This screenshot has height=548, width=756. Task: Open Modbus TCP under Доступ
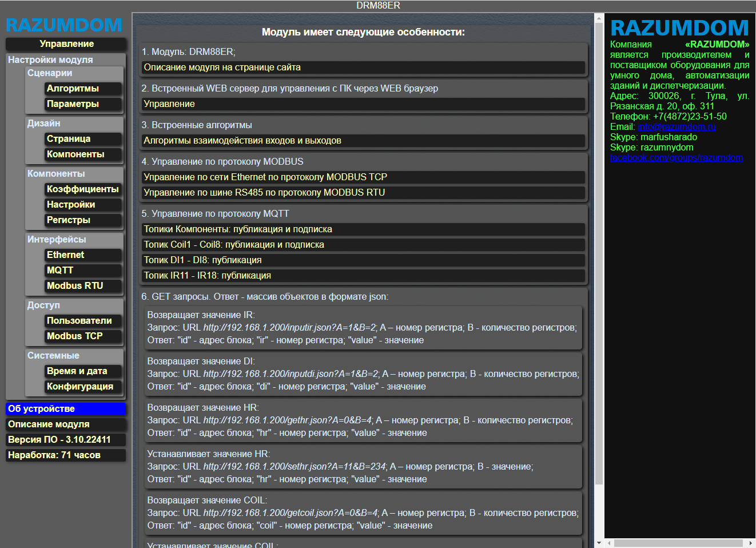click(83, 336)
